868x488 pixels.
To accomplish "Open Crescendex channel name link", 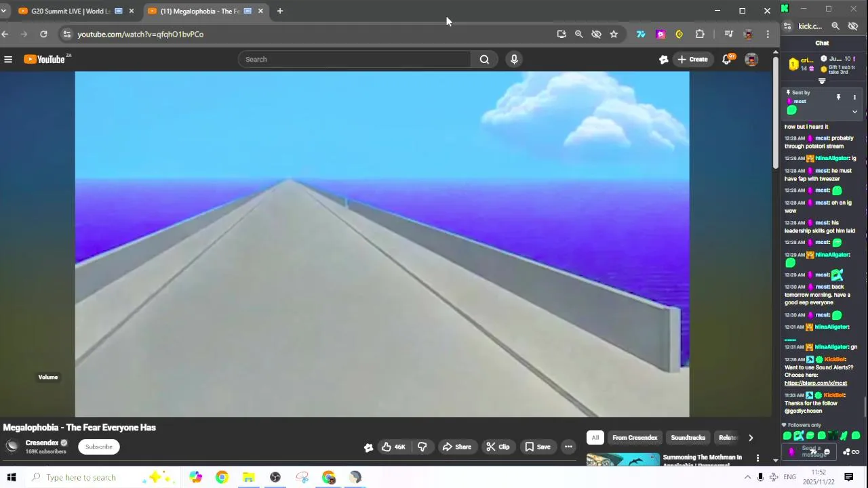I will [42, 443].
